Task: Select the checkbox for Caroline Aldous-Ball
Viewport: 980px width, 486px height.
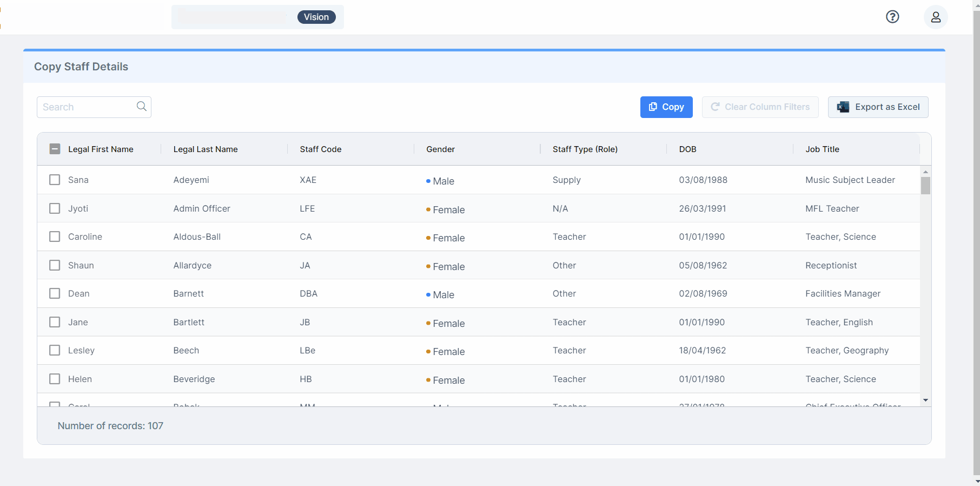Action: coord(55,237)
